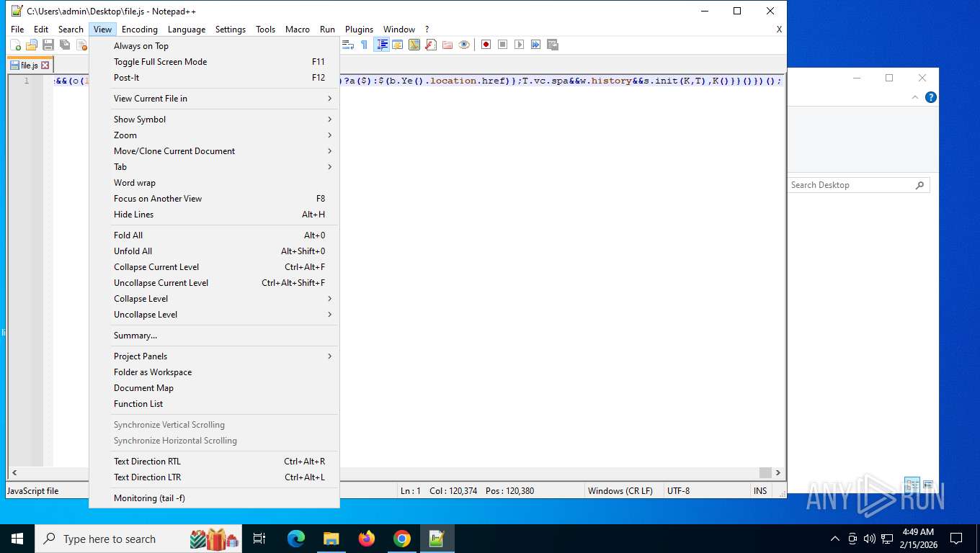Open the User Defined Language toolbar icon
The width and height of the screenshot is (980, 553).
click(398, 45)
